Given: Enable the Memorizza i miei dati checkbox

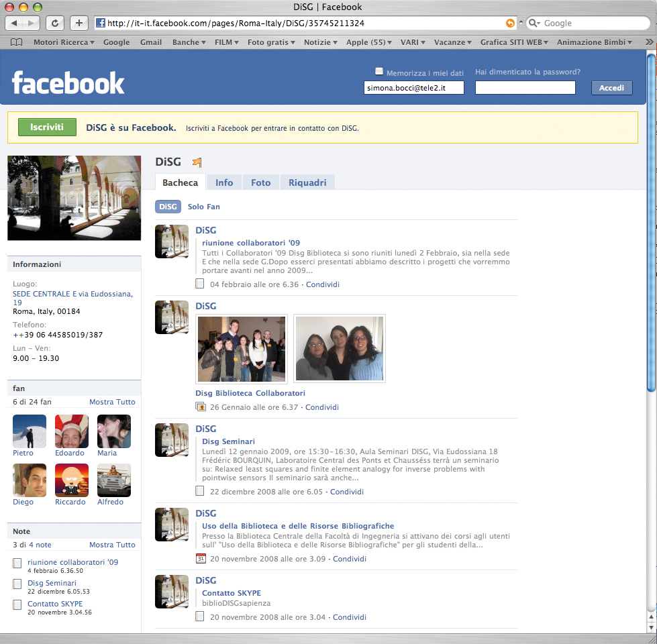Looking at the screenshot, I should [379, 72].
